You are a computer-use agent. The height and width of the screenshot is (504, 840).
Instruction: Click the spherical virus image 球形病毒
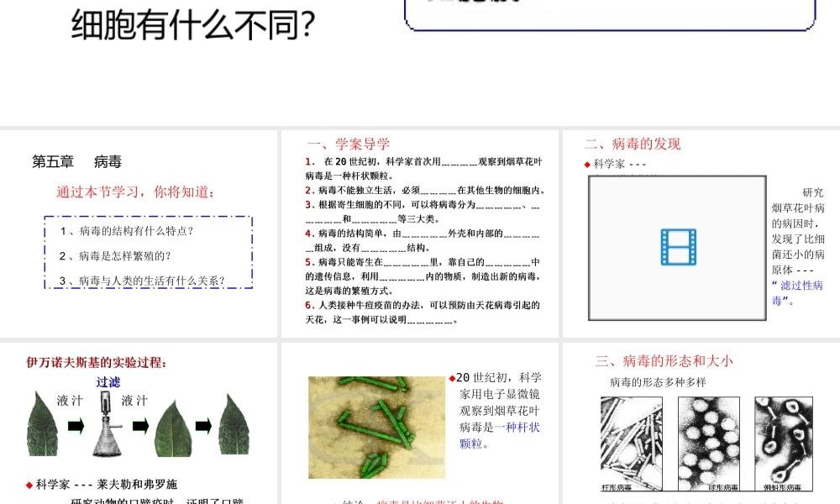point(709,444)
